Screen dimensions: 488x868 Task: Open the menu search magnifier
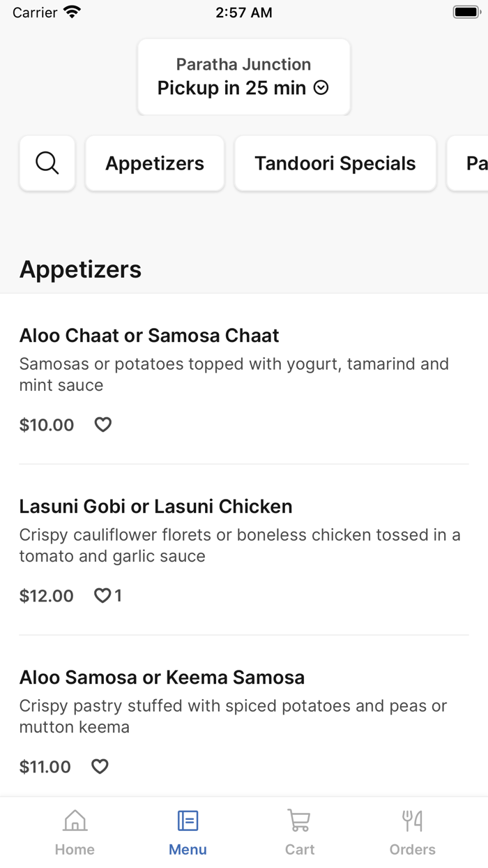(47, 163)
